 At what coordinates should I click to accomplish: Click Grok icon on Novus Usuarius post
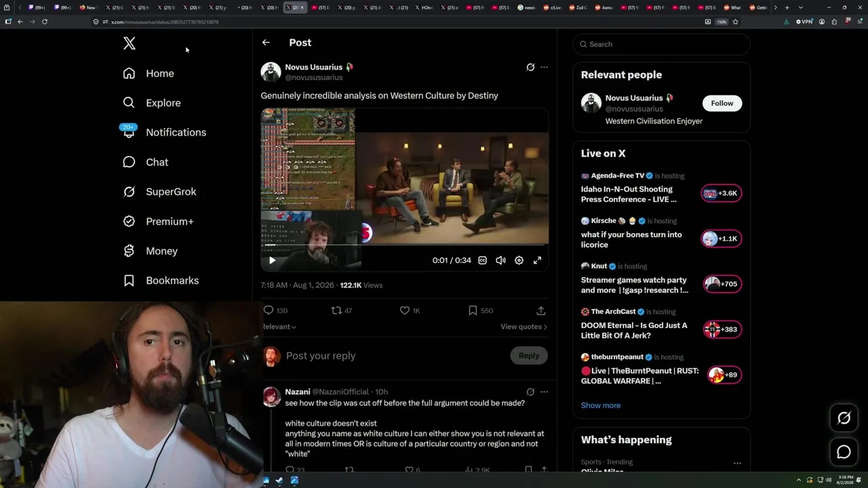click(x=530, y=67)
